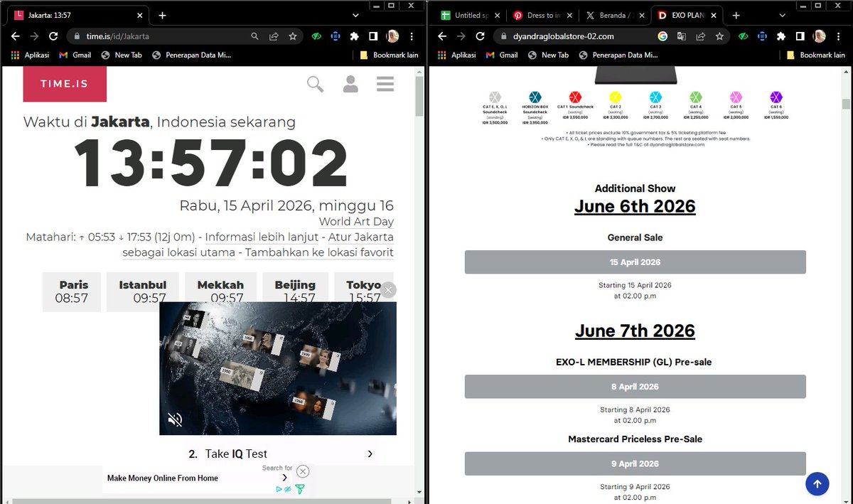Bookmark dyandraglobalstore page with star icon
853x504 pixels.
click(x=719, y=36)
